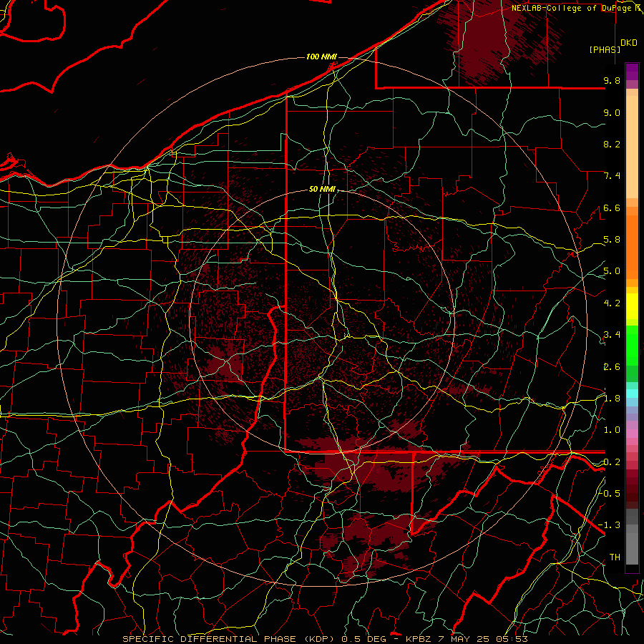Pick the pink swatch beside 1.0
The image size is (644, 644).
632,434
